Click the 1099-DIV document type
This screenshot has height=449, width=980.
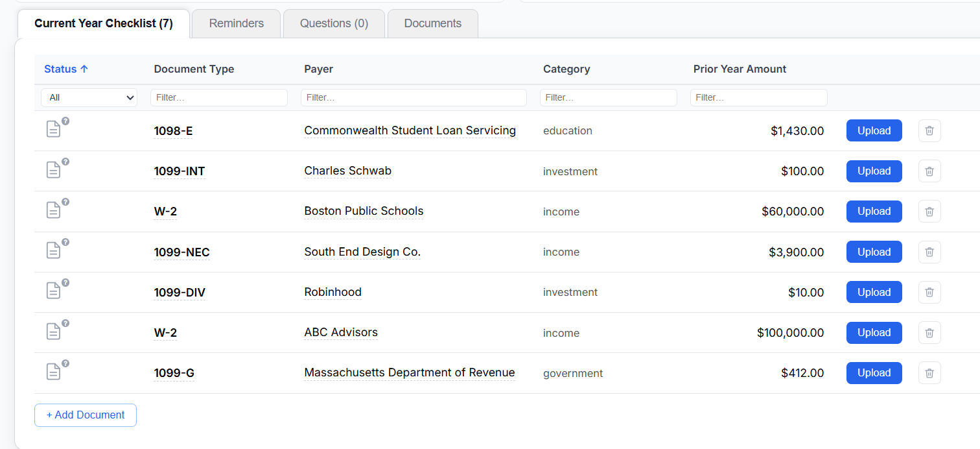point(180,293)
